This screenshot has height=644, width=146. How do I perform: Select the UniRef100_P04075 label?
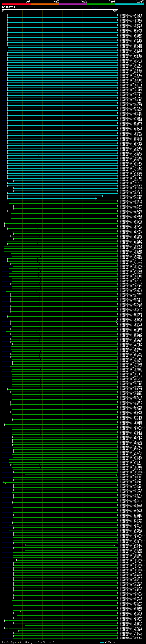[131, 590]
